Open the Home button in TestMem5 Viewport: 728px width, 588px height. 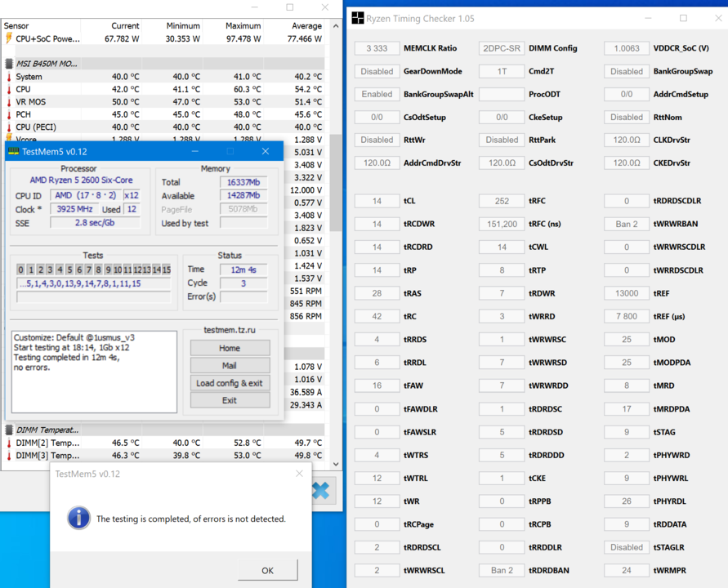point(230,348)
